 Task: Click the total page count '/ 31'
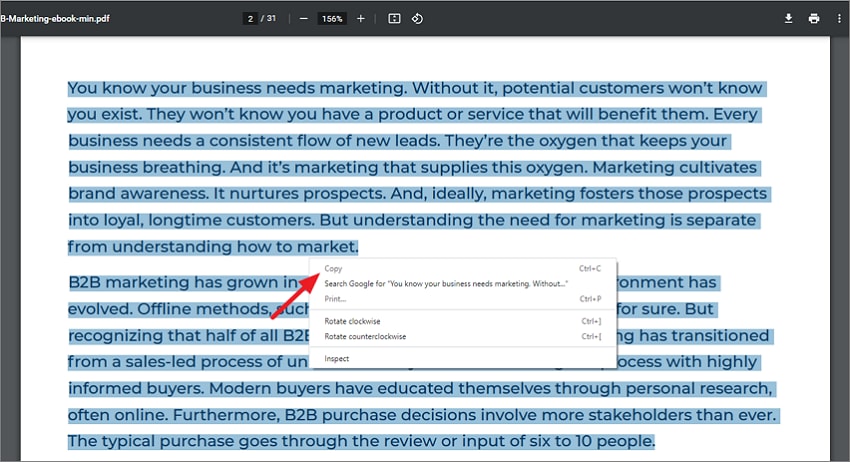pyautogui.click(x=268, y=18)
